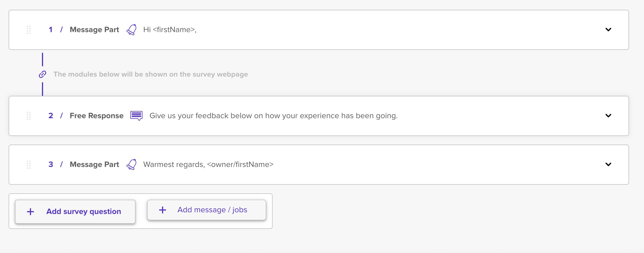Select the 'Give us your feedback' question text
This screenshot has height=253, width=644.
pos(273,116)
